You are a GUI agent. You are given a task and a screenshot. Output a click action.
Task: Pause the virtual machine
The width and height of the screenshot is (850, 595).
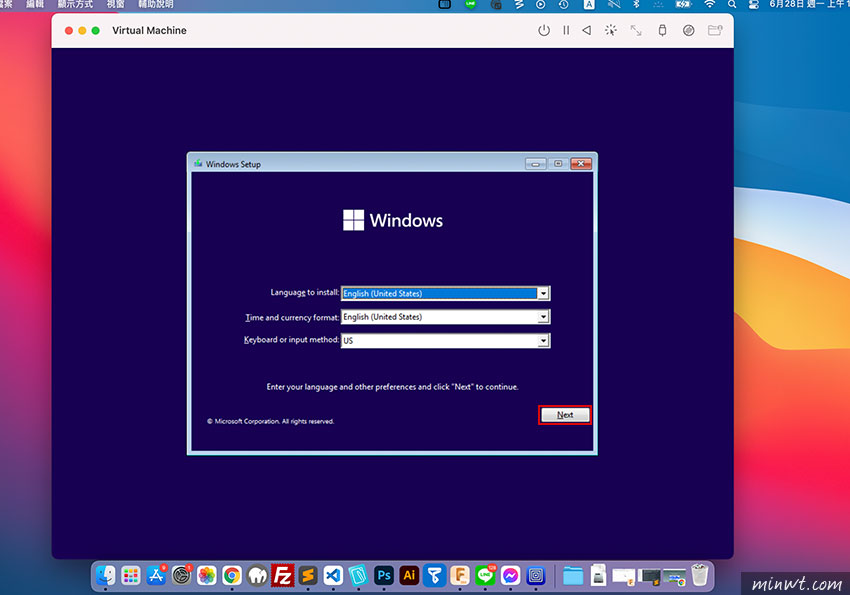(566, 30)
